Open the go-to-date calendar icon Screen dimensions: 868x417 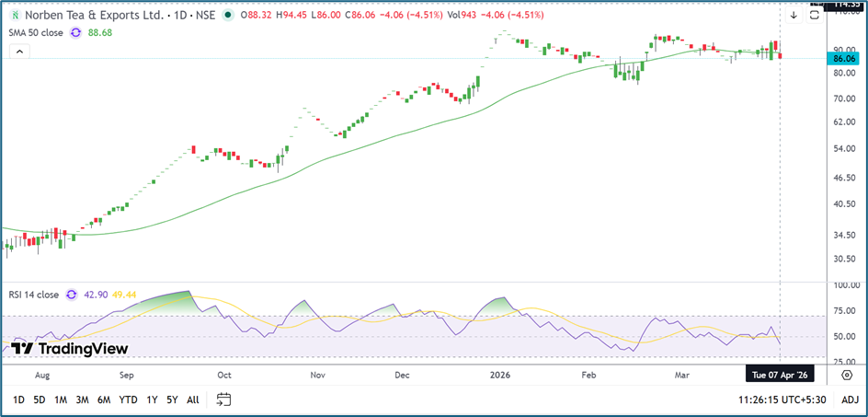pos(223,400)
